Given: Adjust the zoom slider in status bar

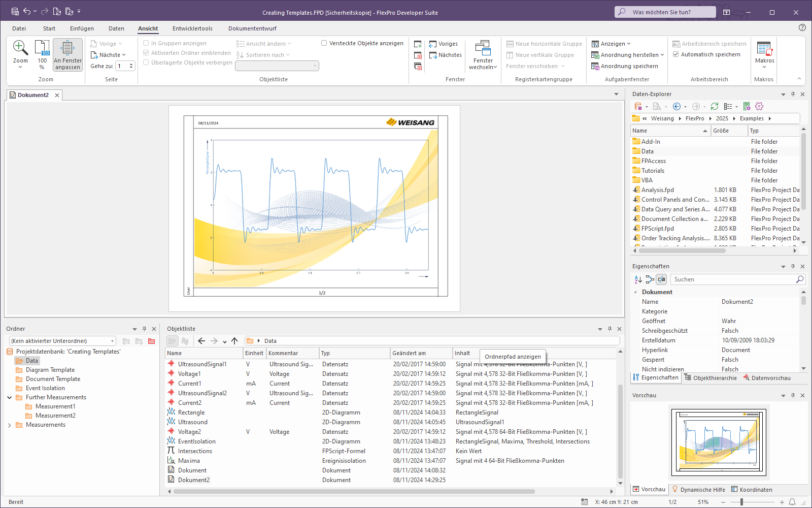Looking at the screenshot, I should pos(741,502).
